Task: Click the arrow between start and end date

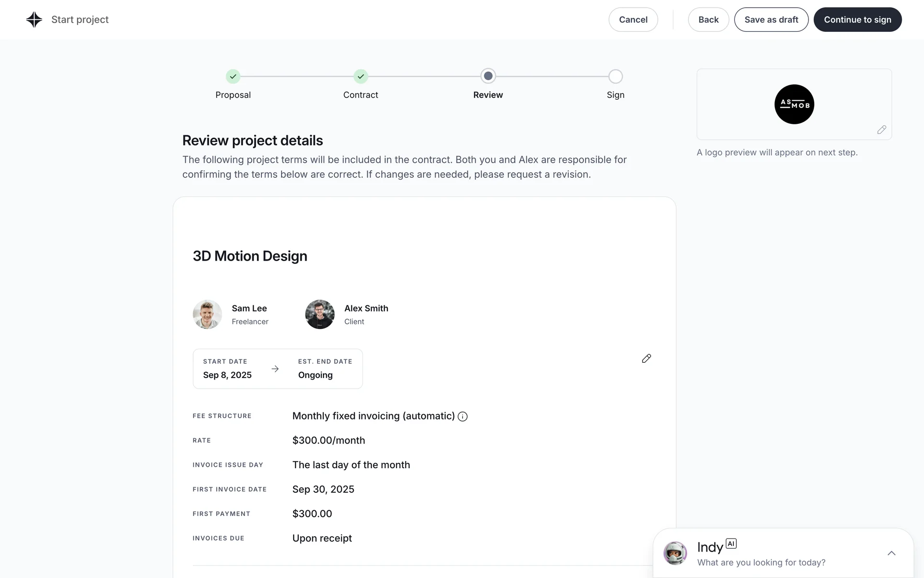Action: [275, 369]
